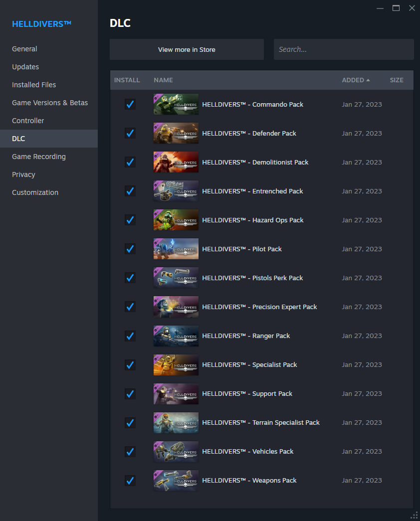Click the HELLDIVERS™ game title heading
The height and width of the screenshot is (521, 420).
click(41, 24)
